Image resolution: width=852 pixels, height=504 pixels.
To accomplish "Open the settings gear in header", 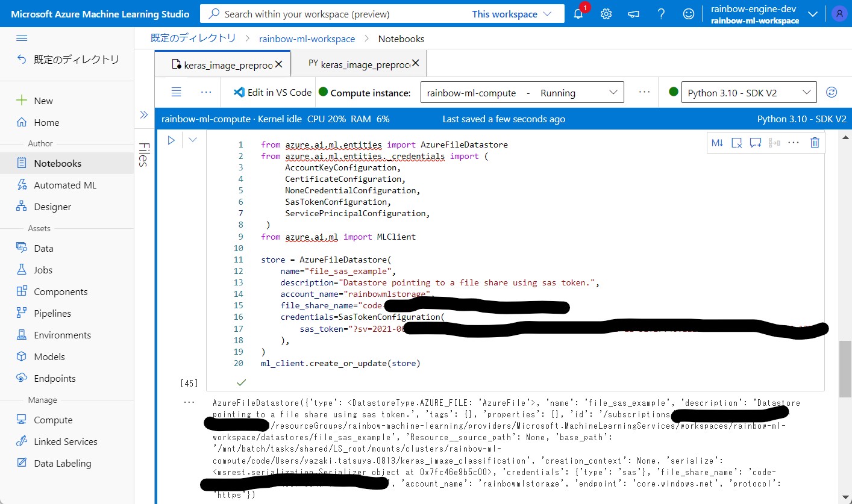I will (x=606, y=14).
